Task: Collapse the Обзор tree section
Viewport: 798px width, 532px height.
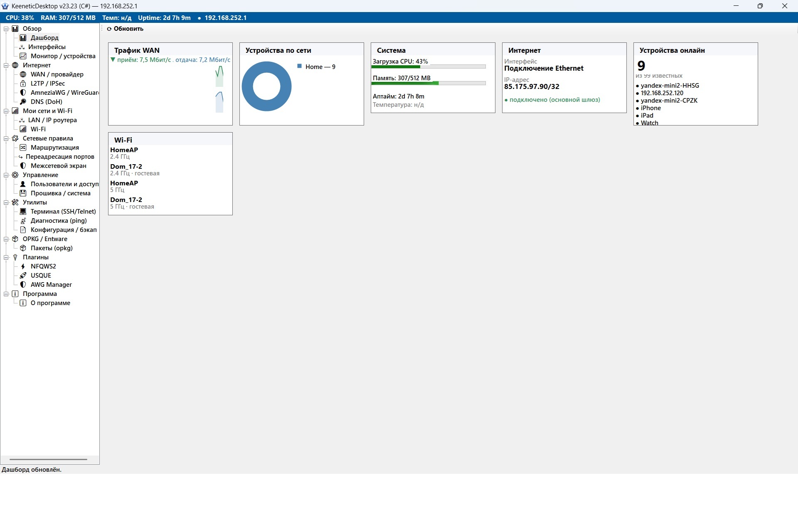Action: click(x=6, y=29)
